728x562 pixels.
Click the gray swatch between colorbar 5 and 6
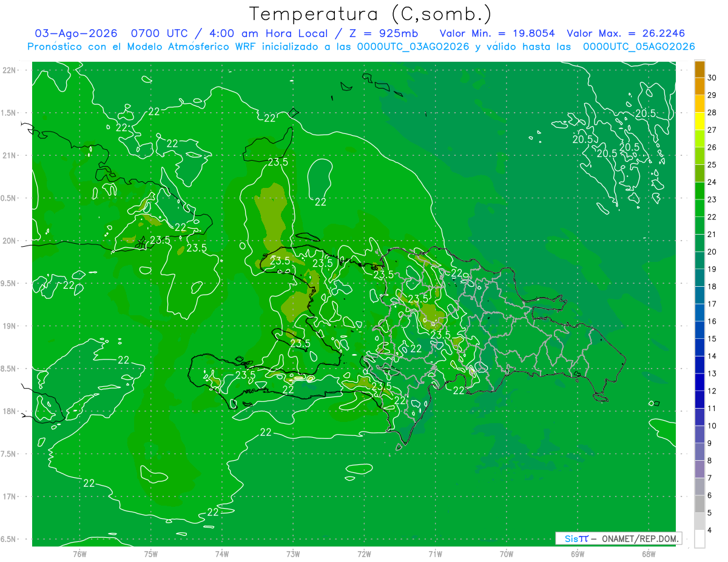[x=699, y=504]
